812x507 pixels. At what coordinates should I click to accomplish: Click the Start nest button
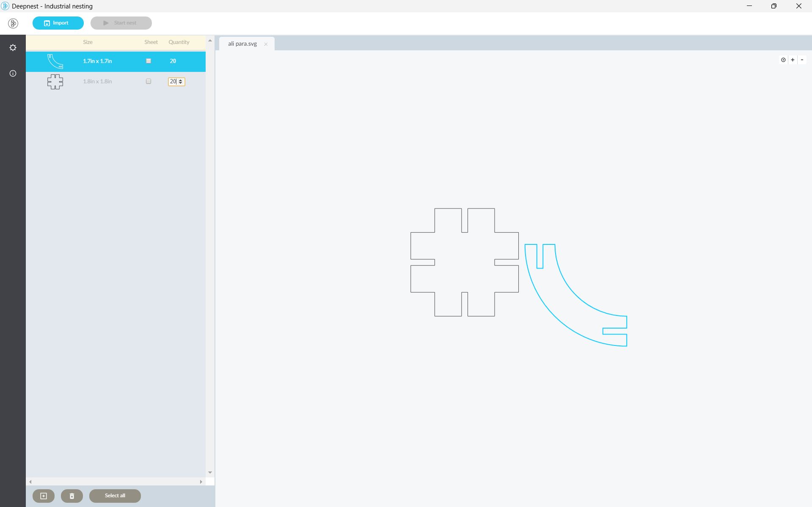pos(121,23)
